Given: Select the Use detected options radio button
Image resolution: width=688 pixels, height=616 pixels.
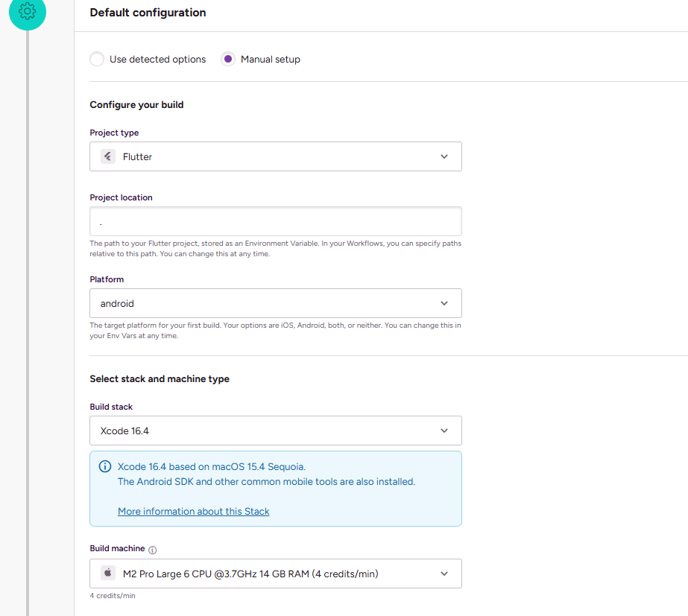Looking at the screenshot, I should pos(97,59).
